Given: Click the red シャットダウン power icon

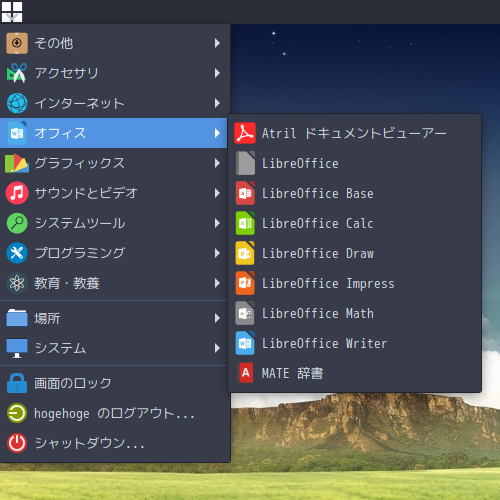Looking at the screenshot, I should point(17,443).
